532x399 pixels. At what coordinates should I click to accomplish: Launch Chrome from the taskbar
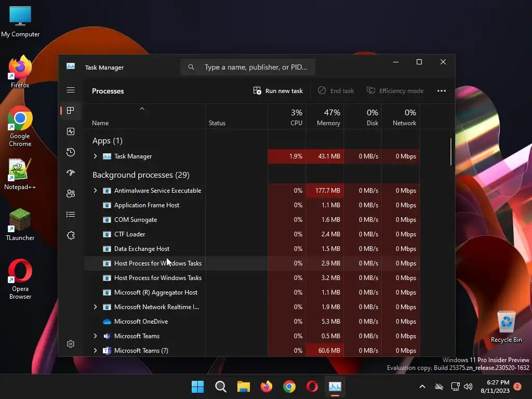pyautogui.click(x=289, y=387)
